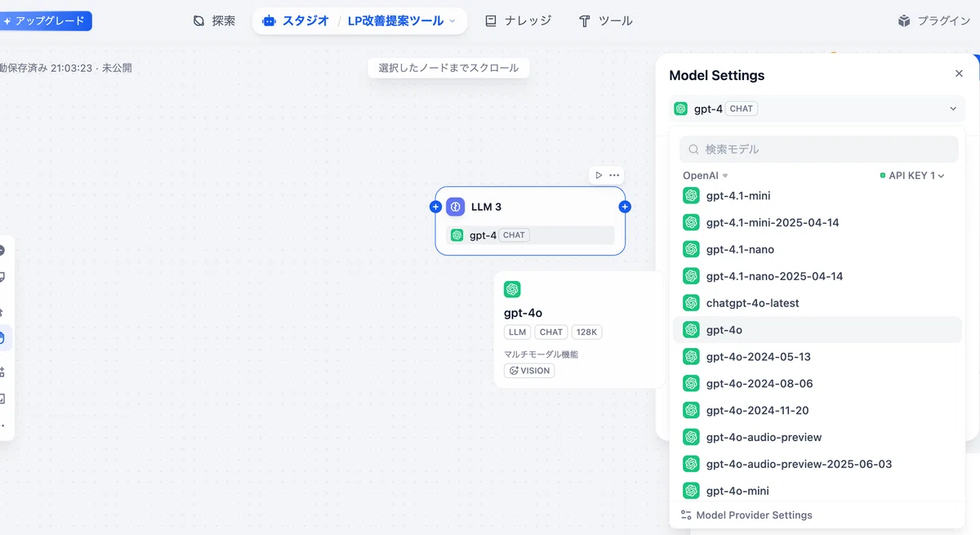This screenshot has width=980, height=535.
Task: Choose the gpt-4o-mini model
Action: click(817, 491)
